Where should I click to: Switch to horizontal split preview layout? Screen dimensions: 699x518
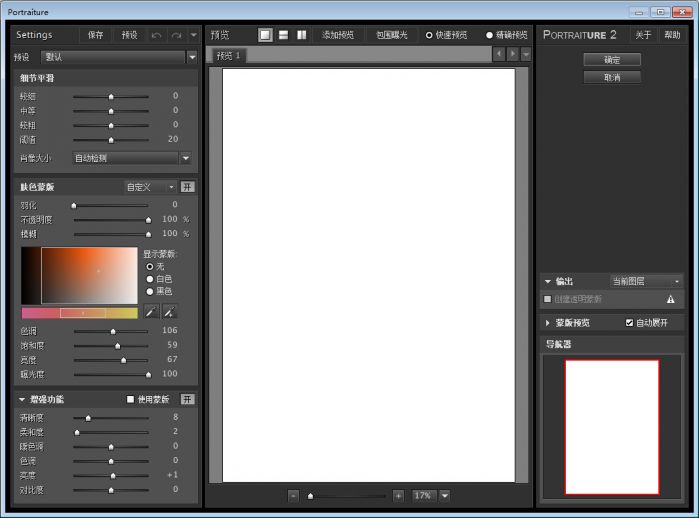coord(283,35)
